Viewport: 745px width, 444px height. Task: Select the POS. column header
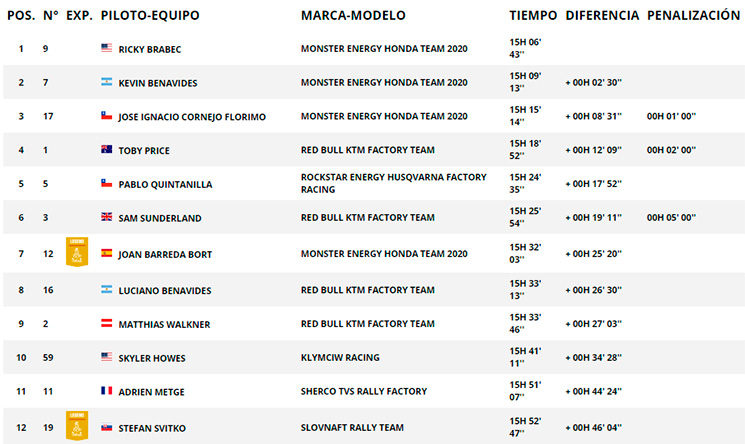[21, 15]
